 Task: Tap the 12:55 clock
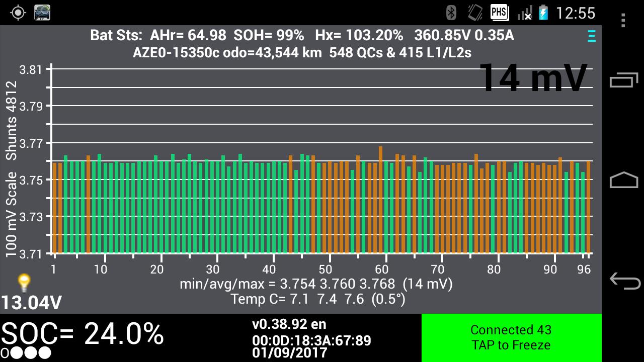575,13
